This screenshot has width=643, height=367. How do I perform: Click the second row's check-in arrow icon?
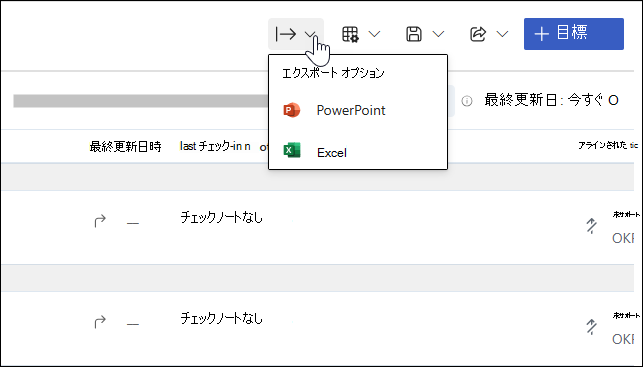coord(100,322)
